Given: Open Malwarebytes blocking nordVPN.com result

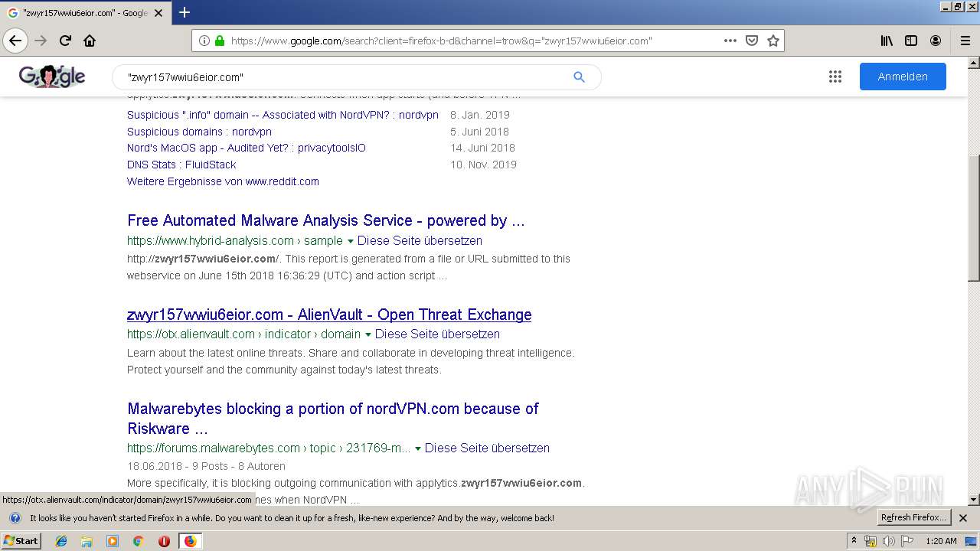Looking at the screenshot, I should coord(333,419).
